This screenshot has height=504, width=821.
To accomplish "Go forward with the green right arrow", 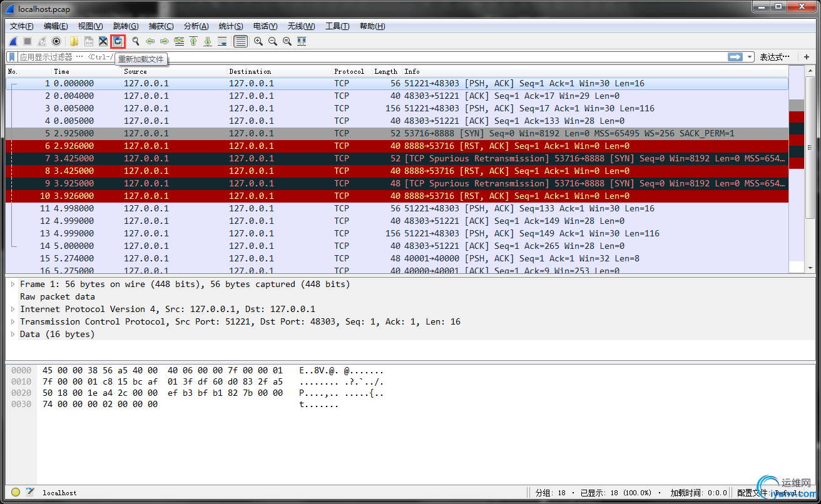I will [165, 41].
